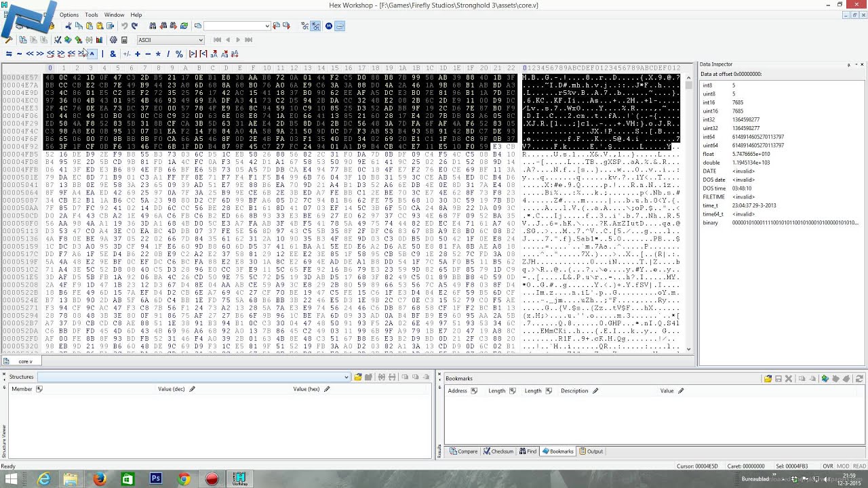Apply the shift right (>>) operation
The width and height of the screenshot is (868, 488).
pos(40,54)
